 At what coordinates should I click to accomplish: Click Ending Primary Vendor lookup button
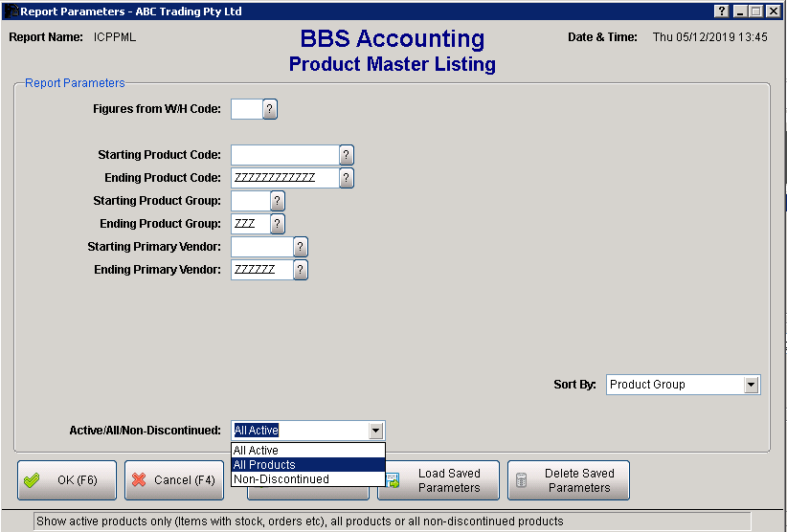[301, 270]
